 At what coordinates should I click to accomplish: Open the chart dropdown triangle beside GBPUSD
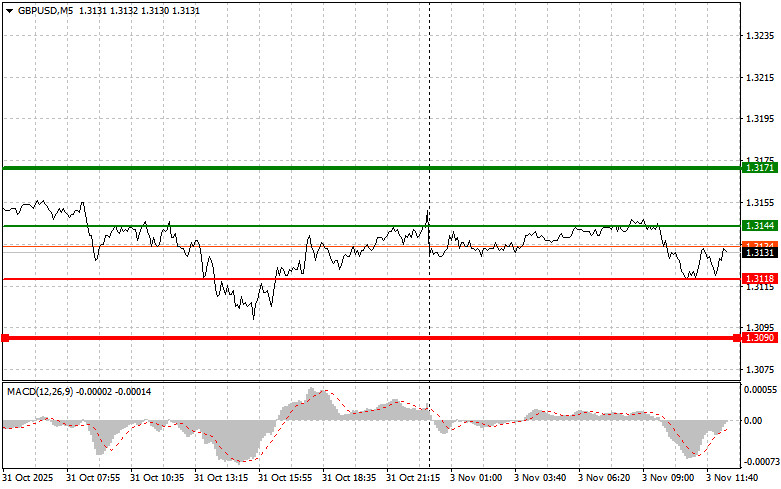[x=9, y=11]
